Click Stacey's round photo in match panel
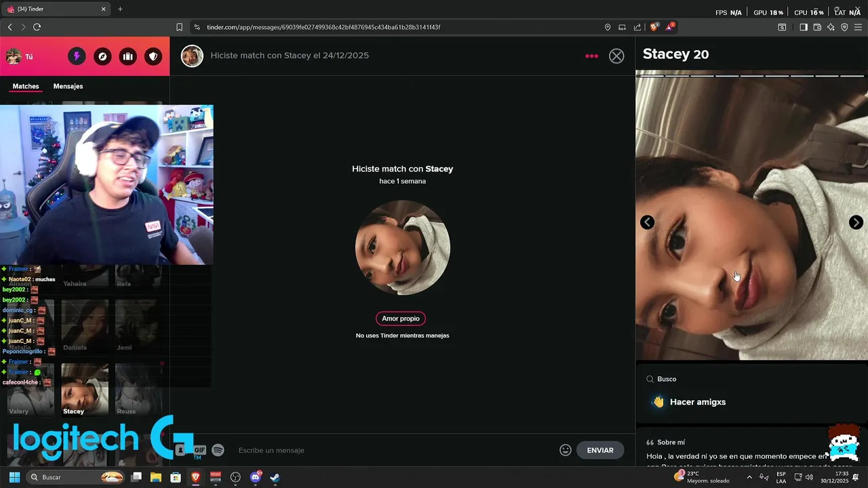Screen dimensions: 868x488 pyautogui.click(x=403, y=247)
